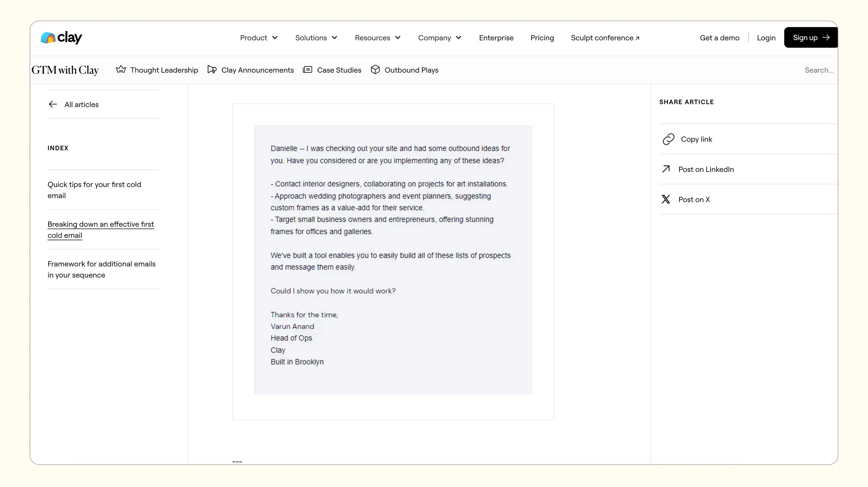This screenshot has height=487, width=868.
Task: Click the Outbound Plays cube icon
Action: pyautogui.click(x=375, y=69)
